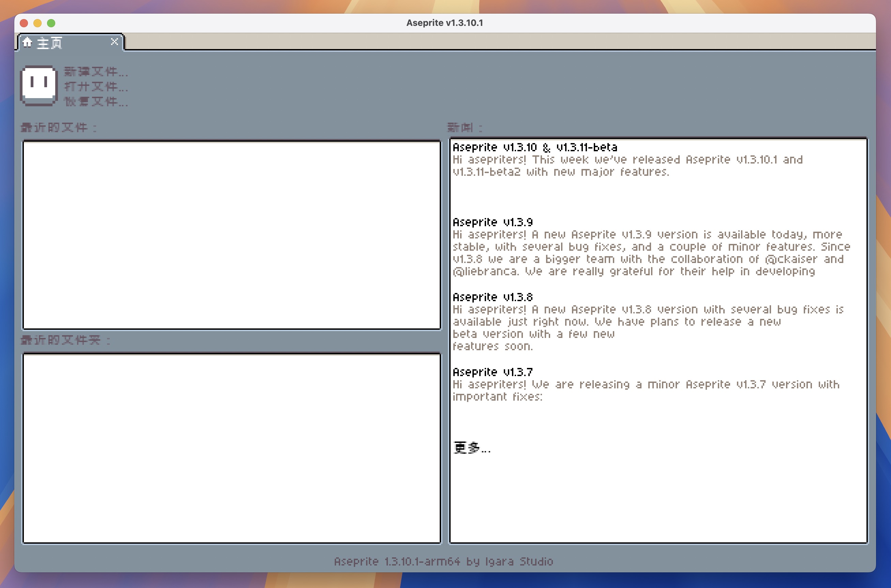Click inside the empty recent folders list
Image resolution: width=891 pixels, height=588 pixels.
(x=231, y=448)
